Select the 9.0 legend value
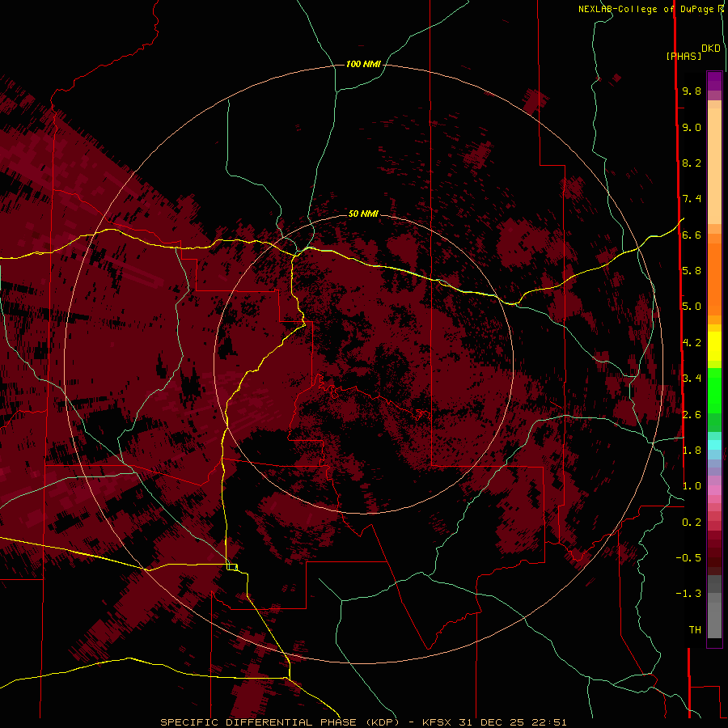The width and height of the screenshot is (728, 728). point(692,128)
